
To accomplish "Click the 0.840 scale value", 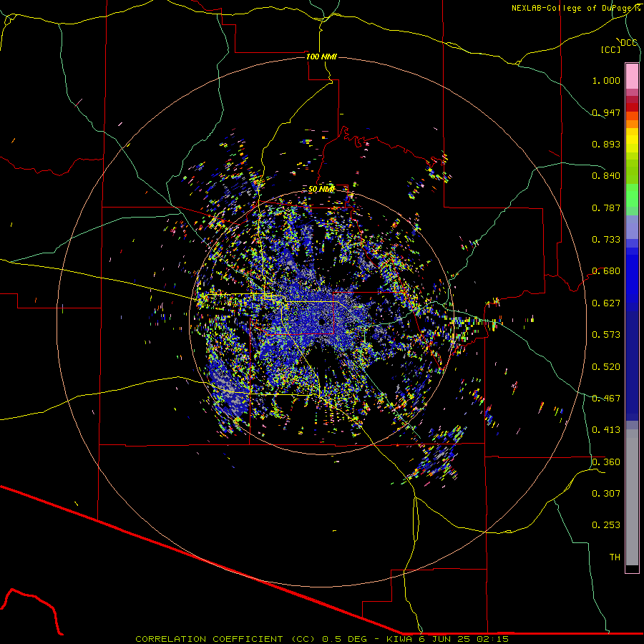I will tap(606, 176).
